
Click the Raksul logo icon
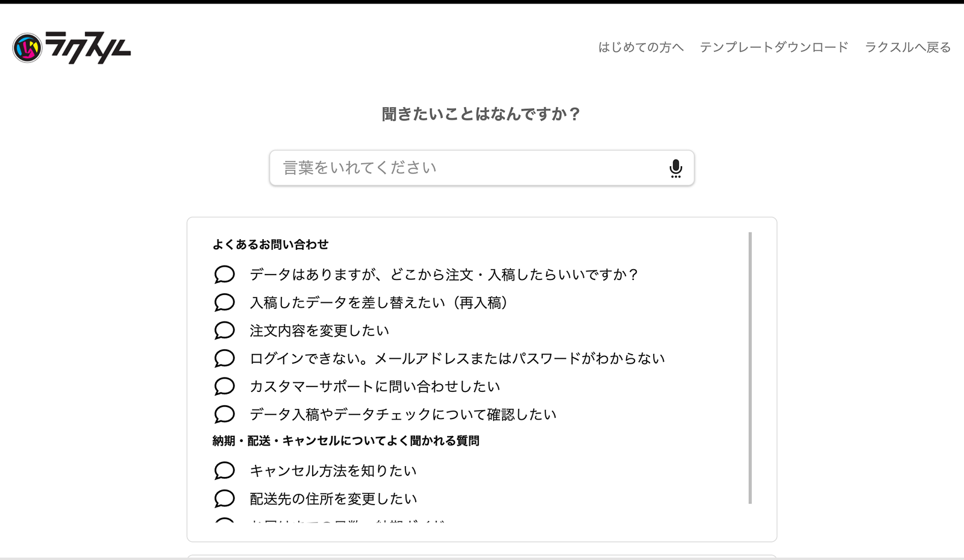pos(27,48)
